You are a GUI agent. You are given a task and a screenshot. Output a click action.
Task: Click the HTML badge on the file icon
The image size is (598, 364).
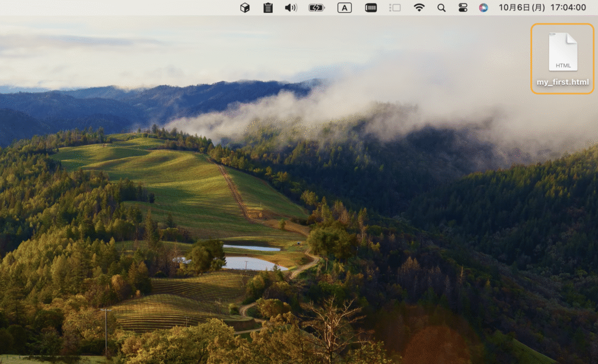click(563, 65)
